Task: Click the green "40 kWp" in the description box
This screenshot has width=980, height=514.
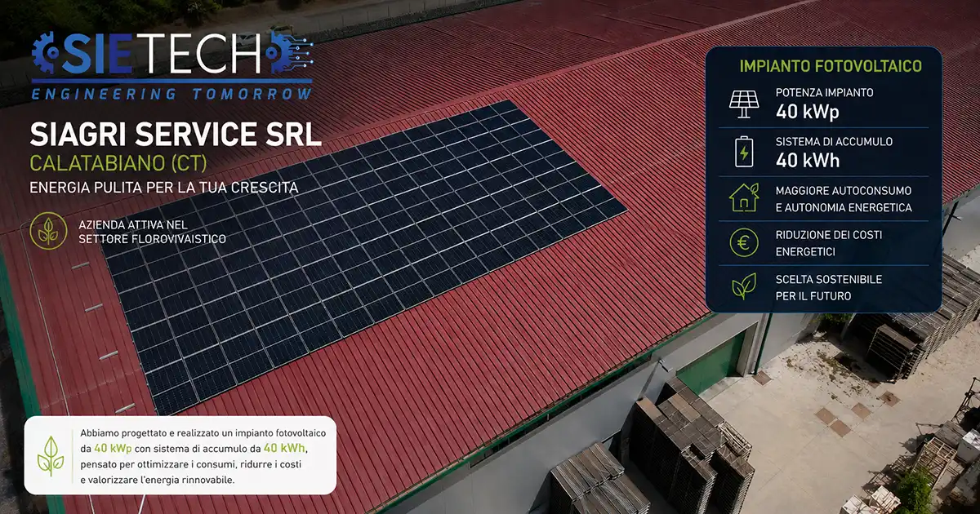Action: pyautogui.click(x=113, y=450)
